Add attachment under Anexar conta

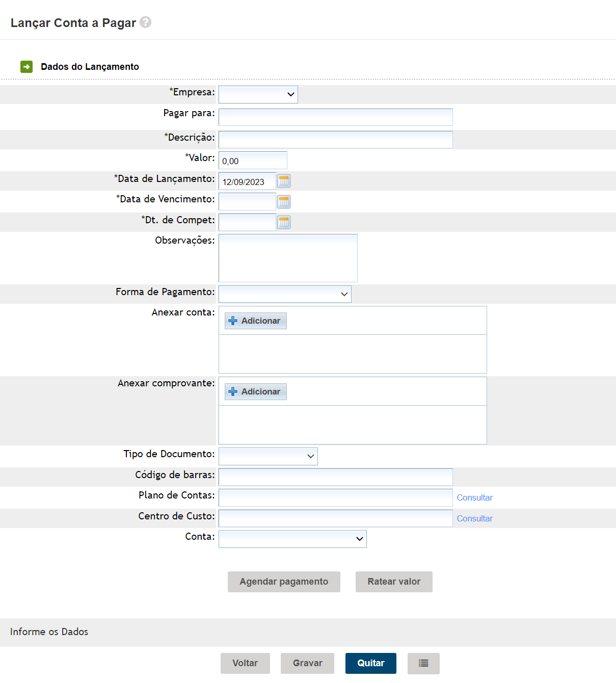tap(256, 321)
